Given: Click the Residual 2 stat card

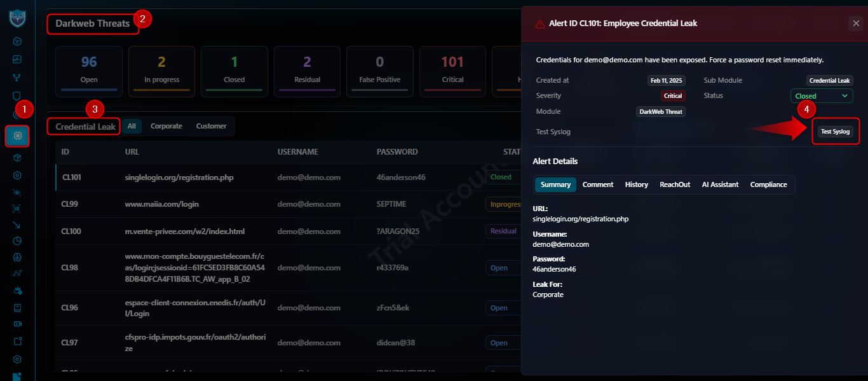Looking at the screenshot, I should [307, 71].
